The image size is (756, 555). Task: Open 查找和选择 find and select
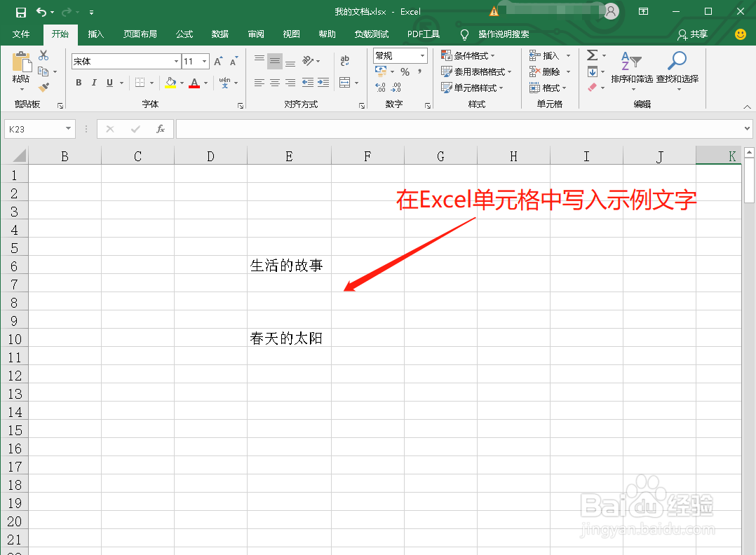677,70
